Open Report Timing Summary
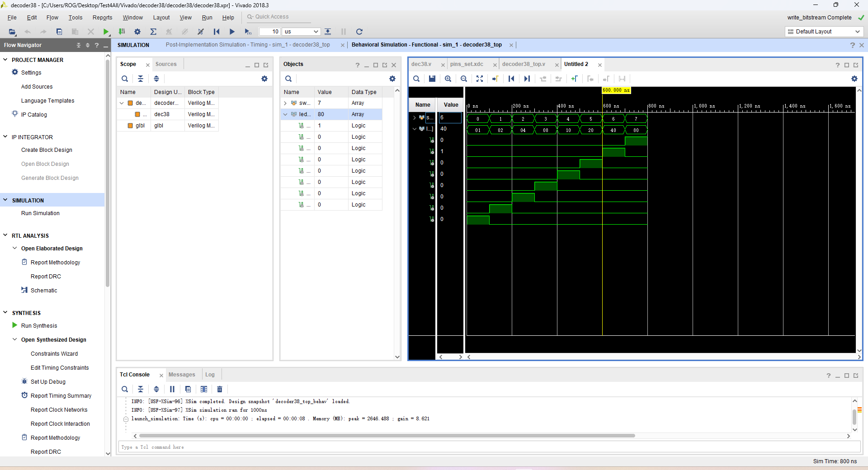The image size is (868, 470). [61, 396]
